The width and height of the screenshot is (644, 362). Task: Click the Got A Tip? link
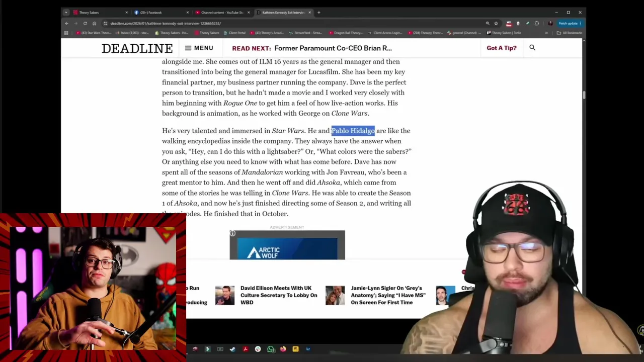tap(502, 48)
